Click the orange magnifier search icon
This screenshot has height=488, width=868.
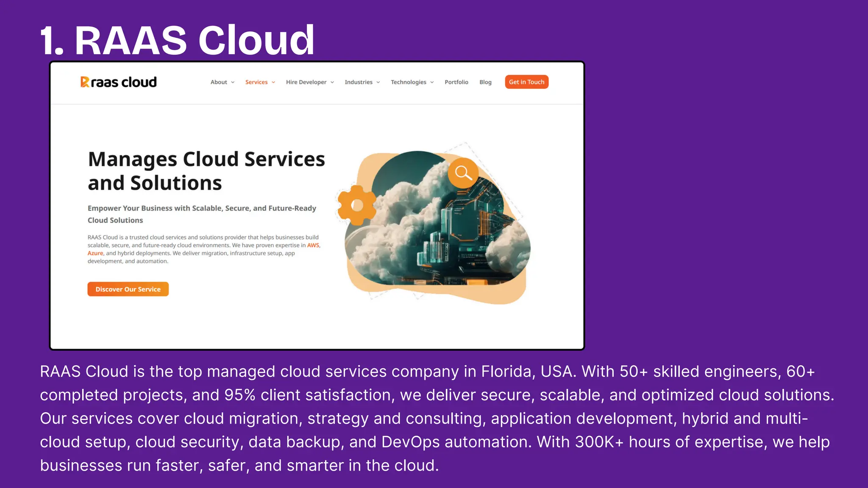[x=463, y=173]
